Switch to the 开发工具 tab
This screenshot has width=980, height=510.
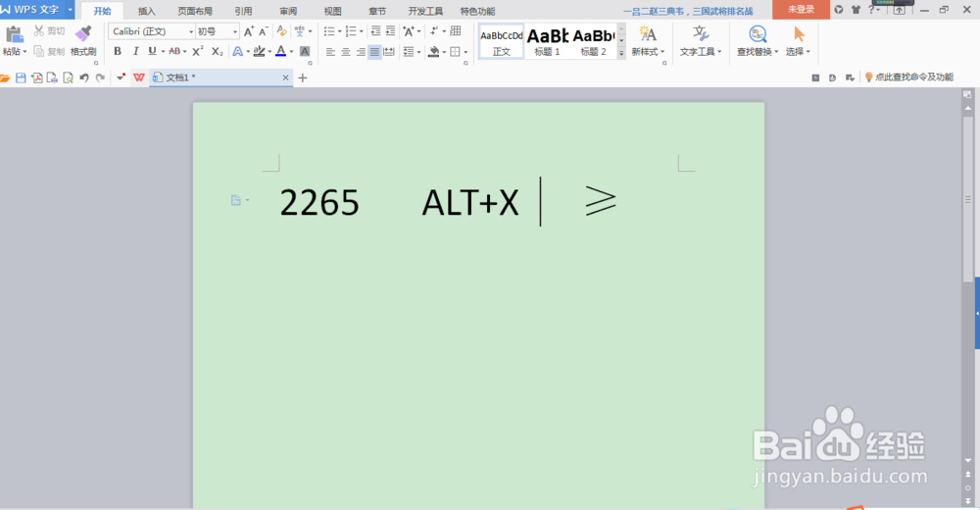425,11
